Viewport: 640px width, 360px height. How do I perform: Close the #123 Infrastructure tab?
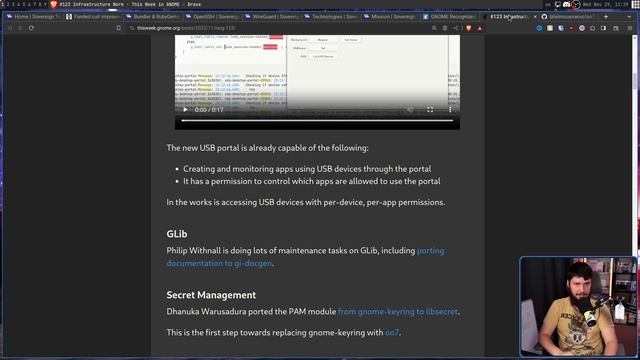(535, 17)
